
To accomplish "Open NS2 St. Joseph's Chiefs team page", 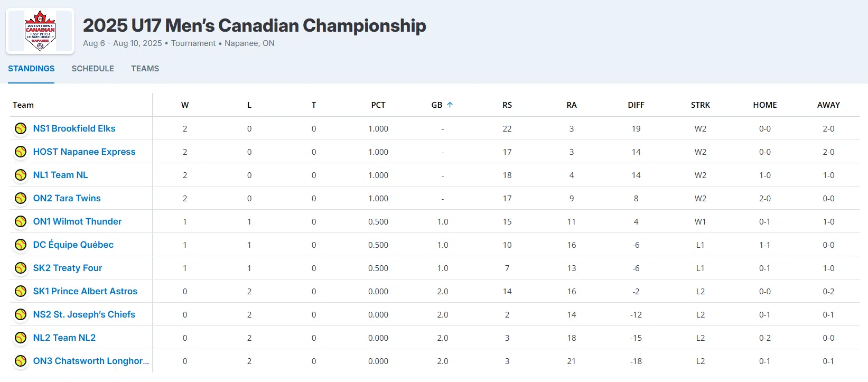I will point(84,314).
